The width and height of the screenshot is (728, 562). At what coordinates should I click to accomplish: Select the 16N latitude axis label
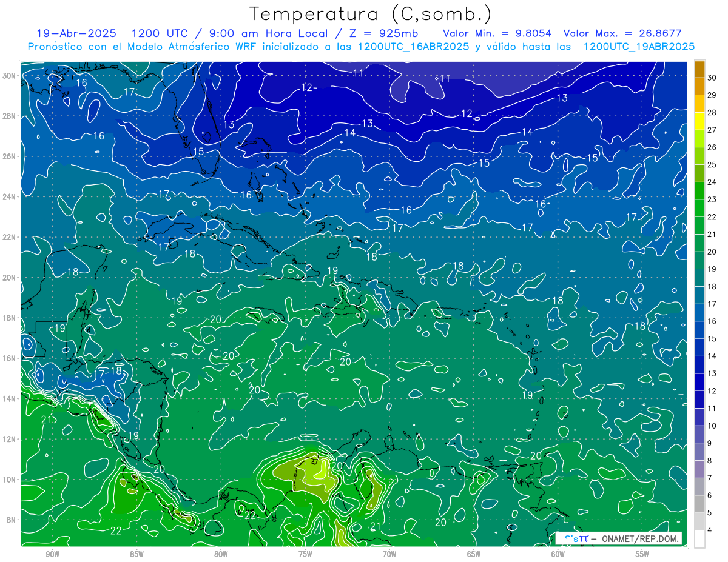point(10,358)
